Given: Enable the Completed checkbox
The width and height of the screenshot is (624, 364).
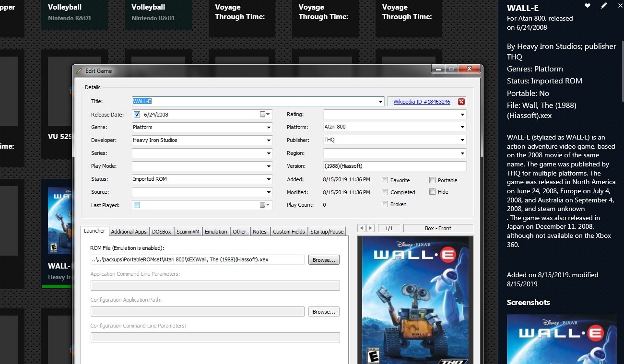Looking at the screenshot, I should pos(385,192).
